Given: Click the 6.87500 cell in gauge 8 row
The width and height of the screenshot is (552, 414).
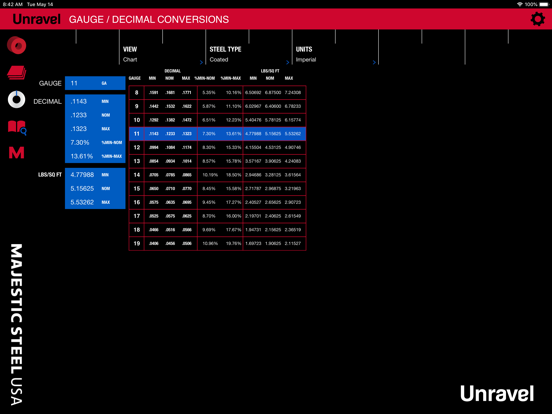Looking at the screenshot, I should pos(273,93).
